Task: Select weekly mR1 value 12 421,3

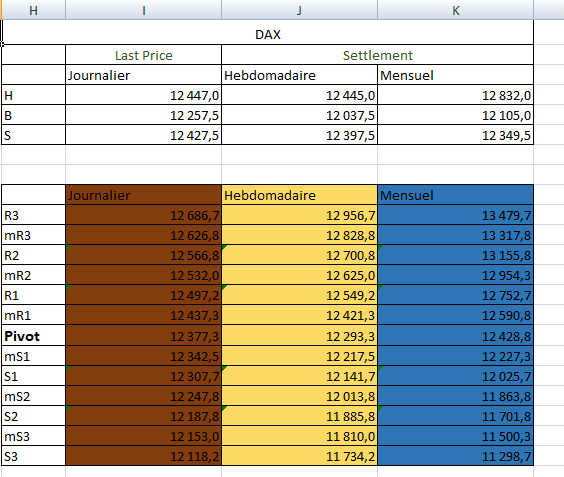Action: coord(299,315)
